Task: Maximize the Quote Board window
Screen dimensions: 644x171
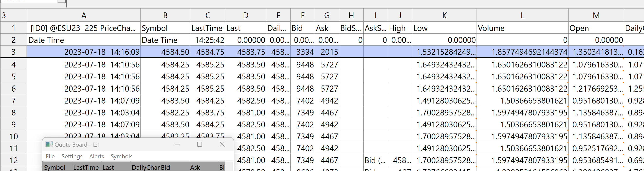Action: click(200, 144)
